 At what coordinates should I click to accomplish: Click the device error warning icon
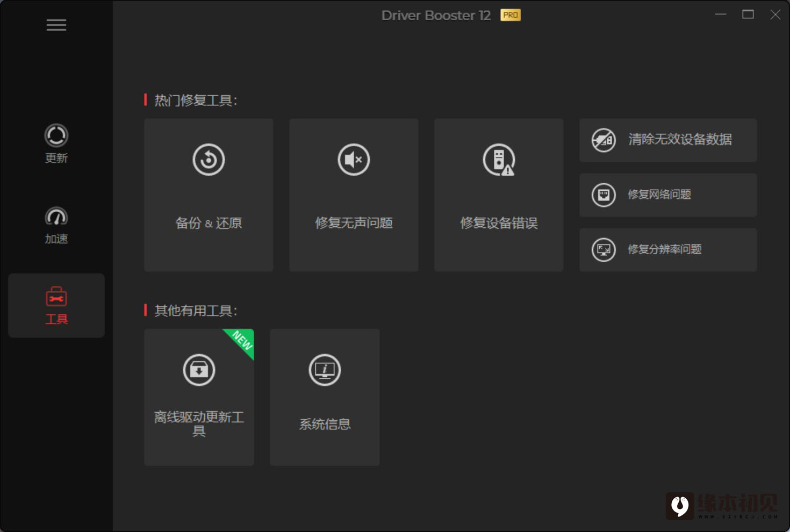coord(499,160)
